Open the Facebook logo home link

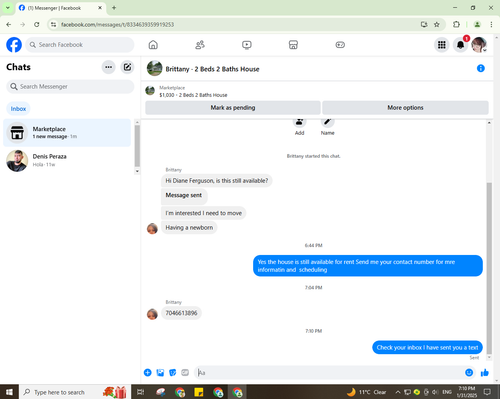14,45
